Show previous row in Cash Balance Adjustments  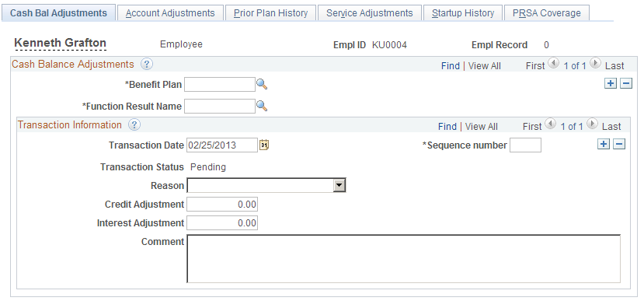click(x=554, y=63)
